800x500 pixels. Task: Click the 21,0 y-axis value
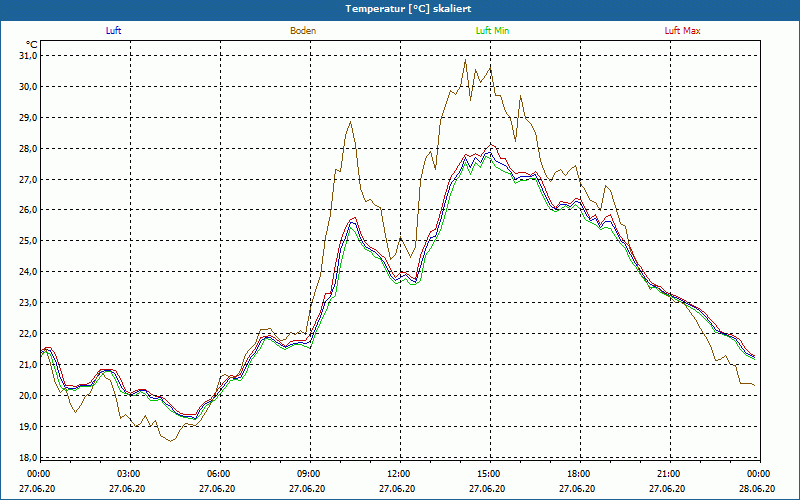(x=29, y=364)
